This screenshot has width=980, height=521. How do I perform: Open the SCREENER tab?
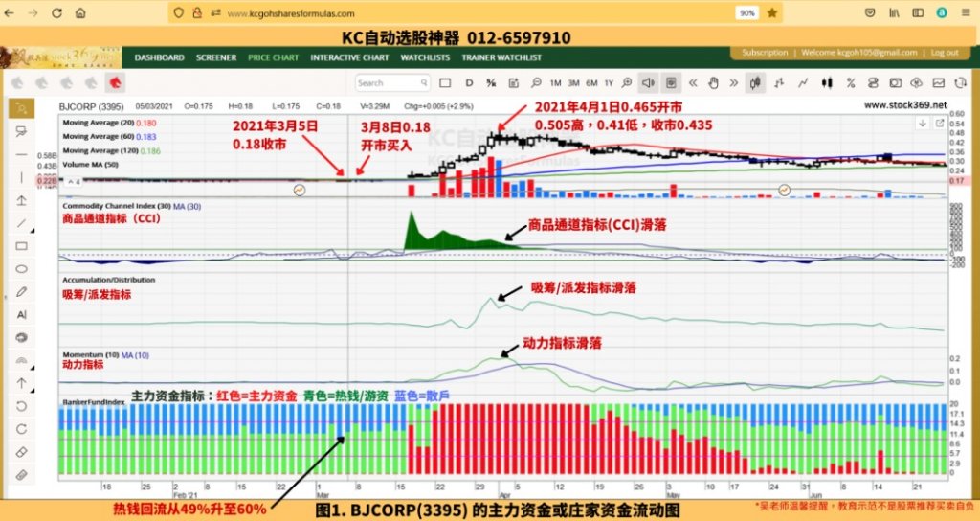point(216,57)
